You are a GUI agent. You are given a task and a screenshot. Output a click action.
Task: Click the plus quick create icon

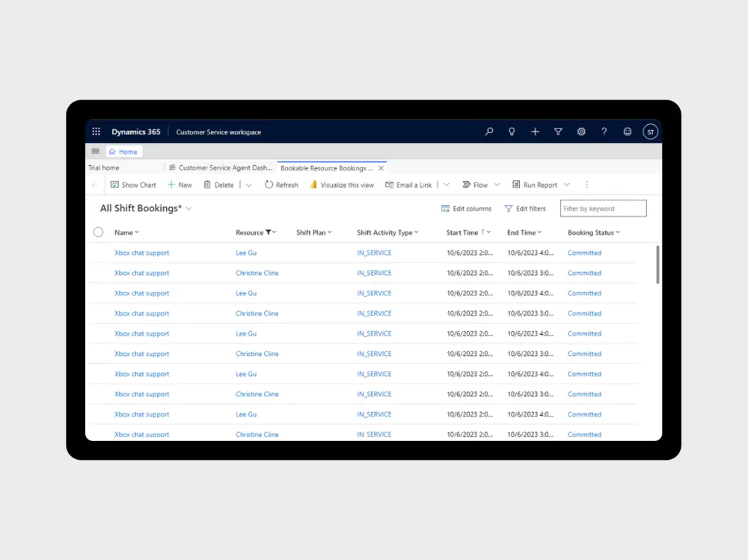pyautogui.click(x=535, y=132)
